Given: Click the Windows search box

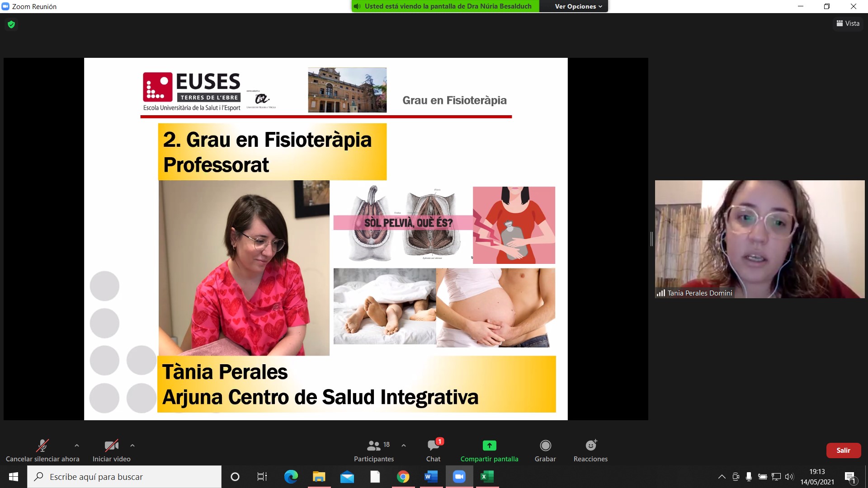Looking at the screenshot, I should pyautogui.click(x=124, y=477).
